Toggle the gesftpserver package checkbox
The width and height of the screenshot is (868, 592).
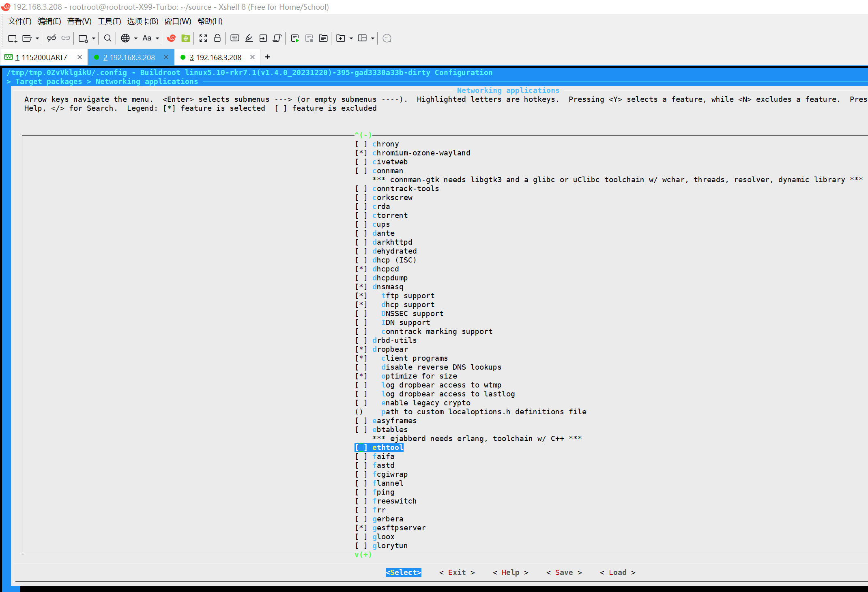(x=361, y=528)
